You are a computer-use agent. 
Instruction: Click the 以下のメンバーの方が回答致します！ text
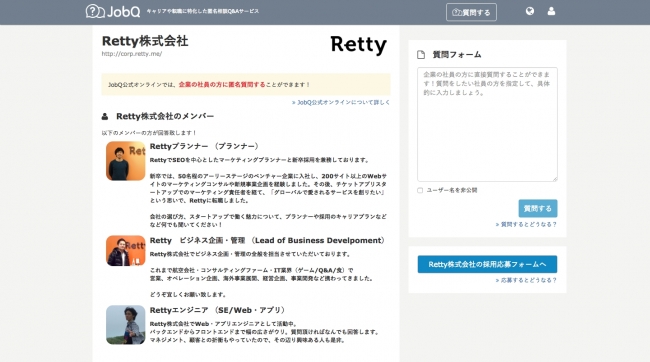[149, 133]
